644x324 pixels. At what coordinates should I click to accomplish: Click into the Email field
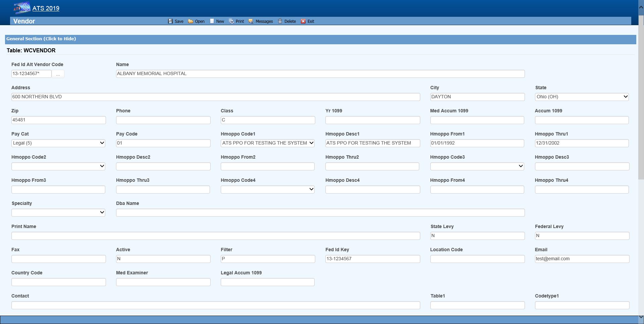tap(582, 259)
